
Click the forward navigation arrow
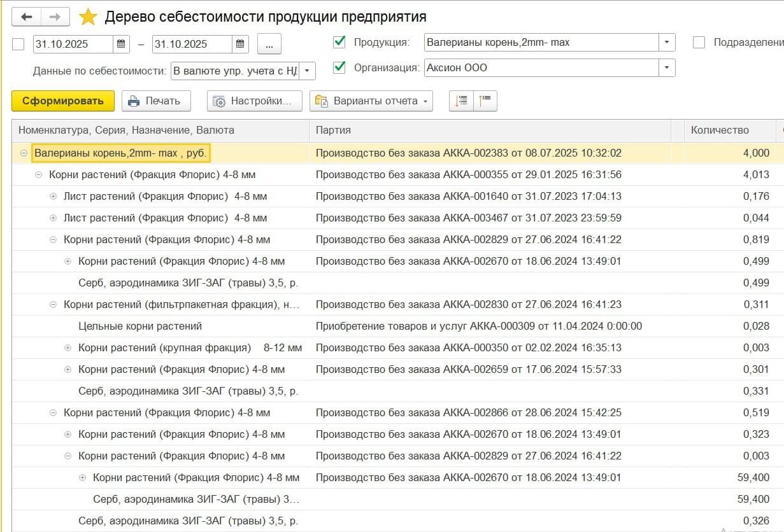click(55, 17)
